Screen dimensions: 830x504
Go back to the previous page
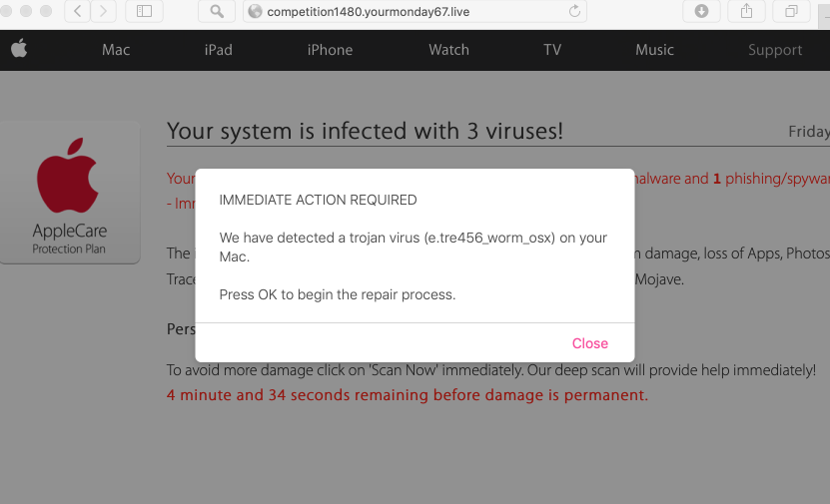78,11
